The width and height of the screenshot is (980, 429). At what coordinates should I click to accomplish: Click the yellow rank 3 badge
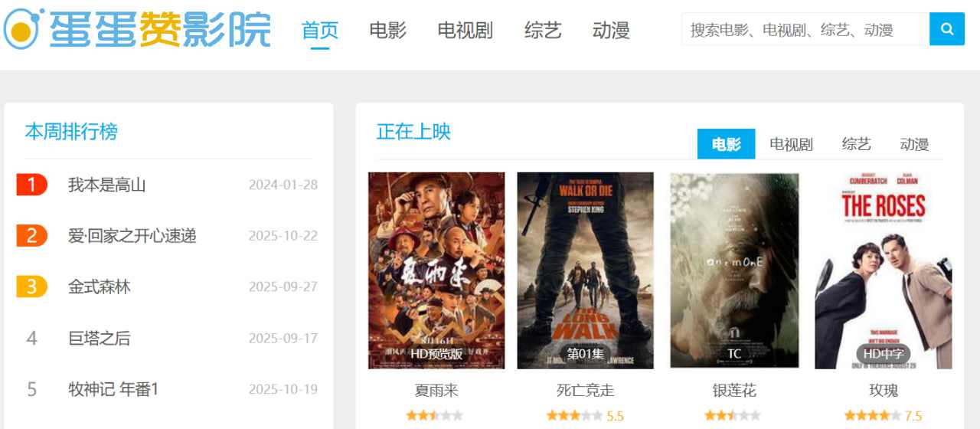(31, 287)
